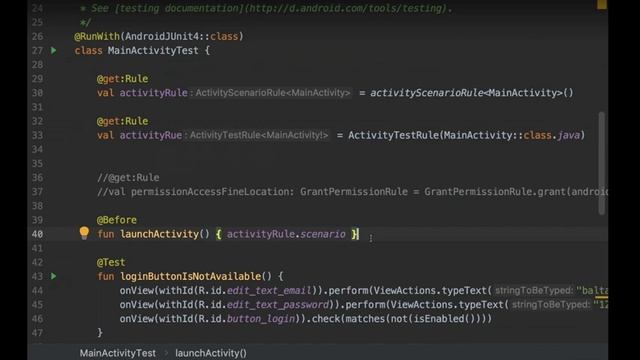Select line number 40 in gutter
Viewport: 640px width, 360px height.
point(37,234)
